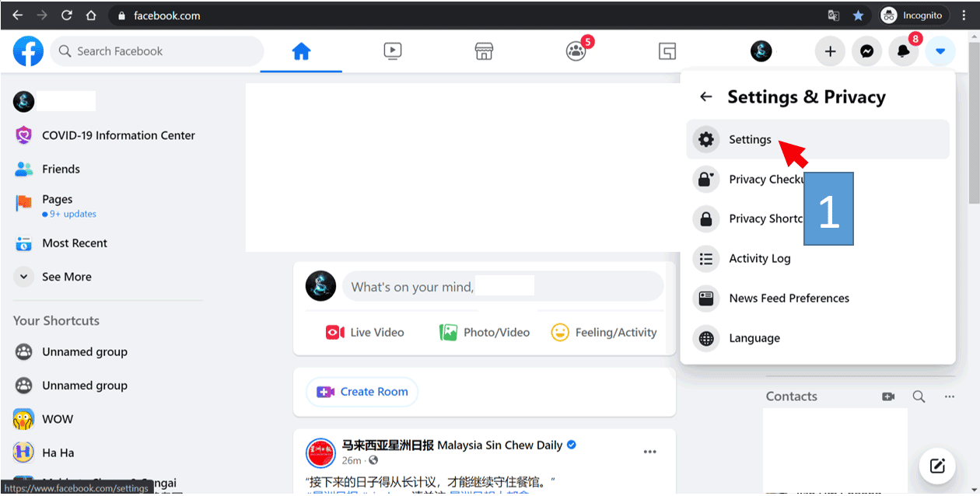Open the notifications bell
The width and height of the screenshot is (980, 496).
click(903, 51)
